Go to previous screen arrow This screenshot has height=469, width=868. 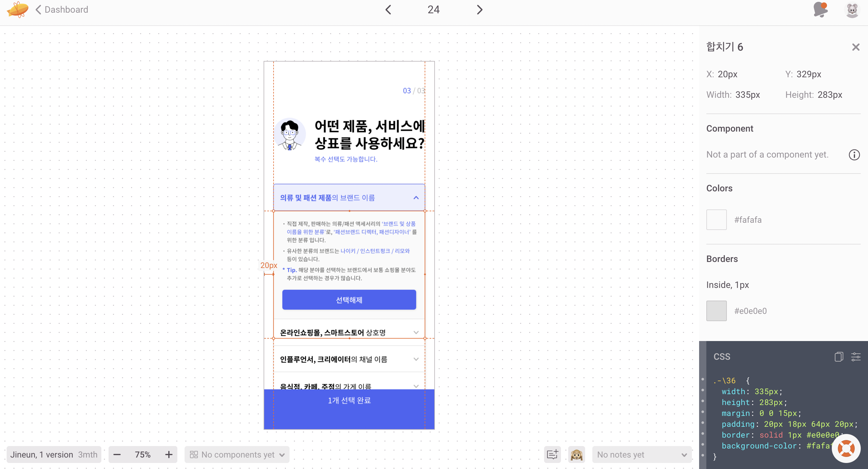click(x=388, y=9)
